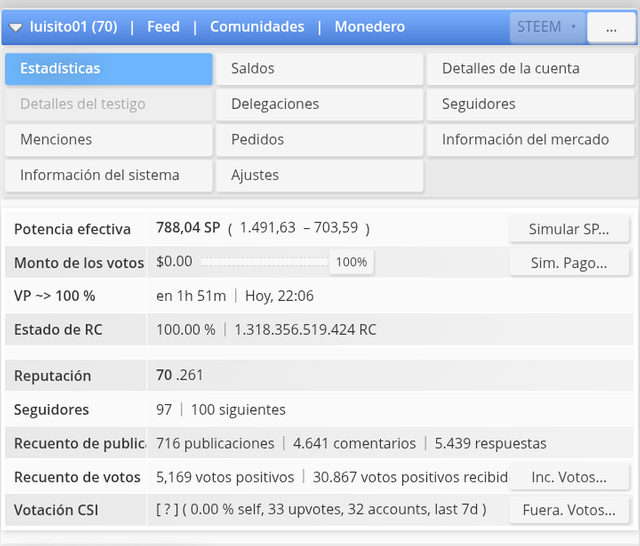Click the 100.00 % RC status value
The image size is (640, 546).
coord(186,330)
